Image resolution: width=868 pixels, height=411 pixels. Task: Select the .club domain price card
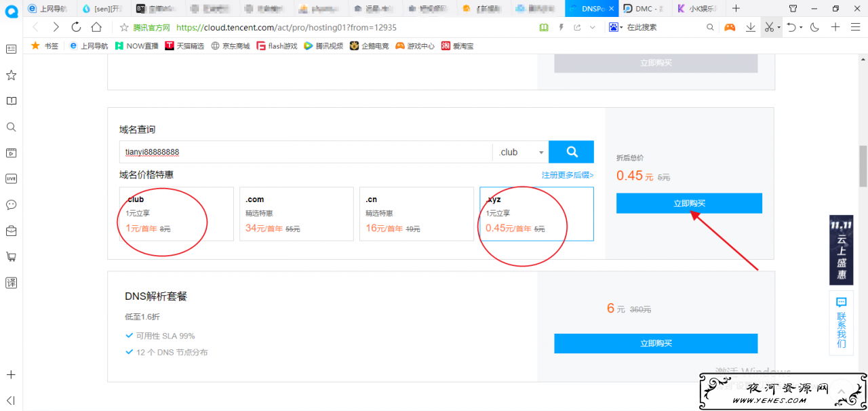tap(176, 214)
